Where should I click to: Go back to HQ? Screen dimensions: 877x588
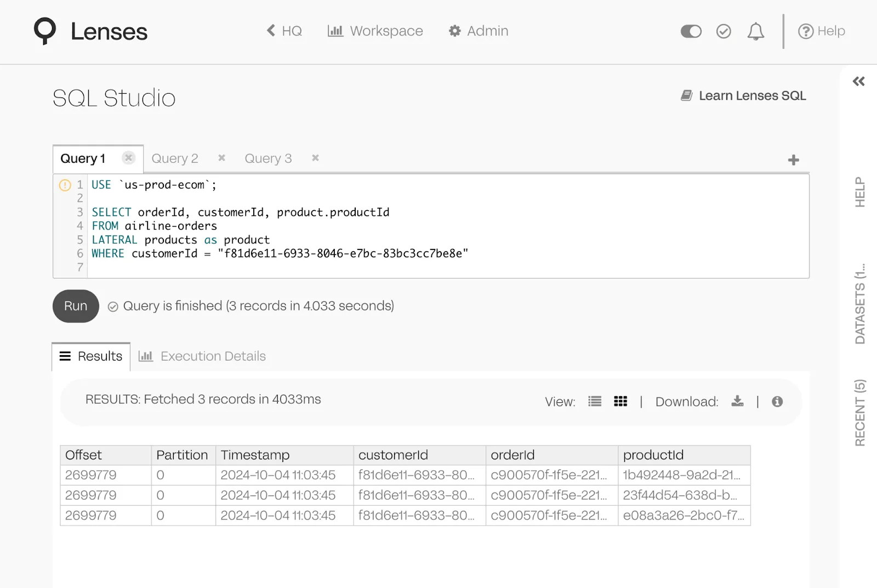click(x=284, y=31)
